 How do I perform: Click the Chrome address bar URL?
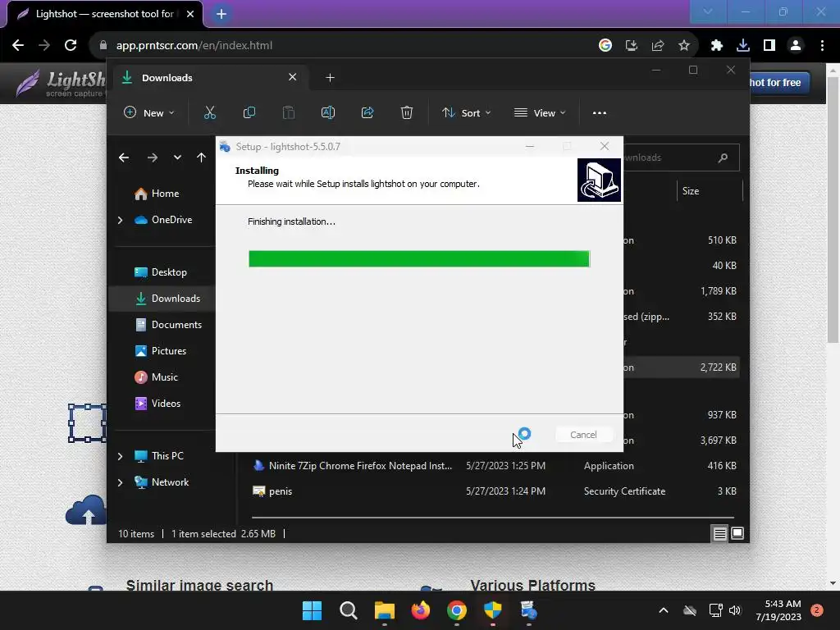click(x=194, y=46)
